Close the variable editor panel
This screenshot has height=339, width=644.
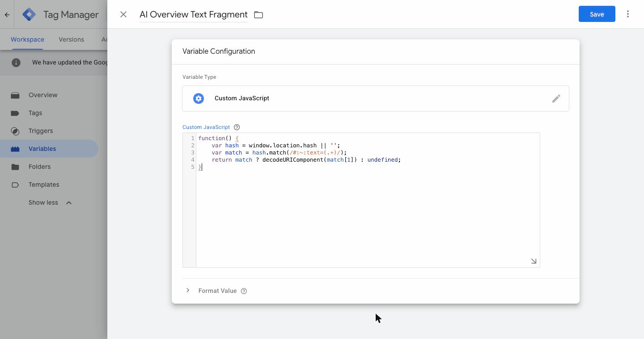tap(123, 14)
